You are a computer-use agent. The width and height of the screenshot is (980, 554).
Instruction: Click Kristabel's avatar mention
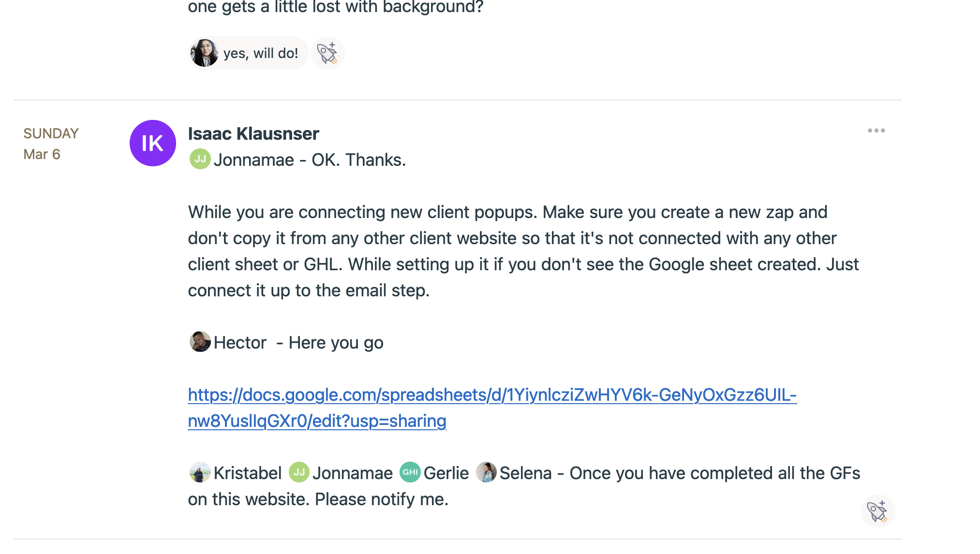[200, 472]
